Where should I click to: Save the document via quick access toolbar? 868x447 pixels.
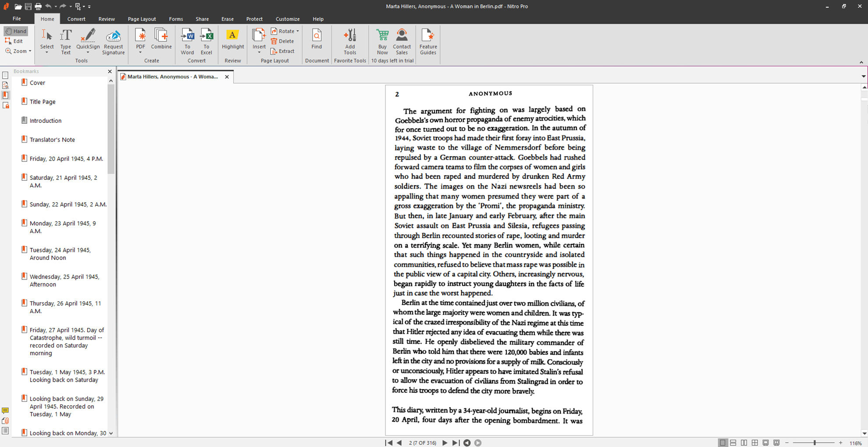point(28,7)
